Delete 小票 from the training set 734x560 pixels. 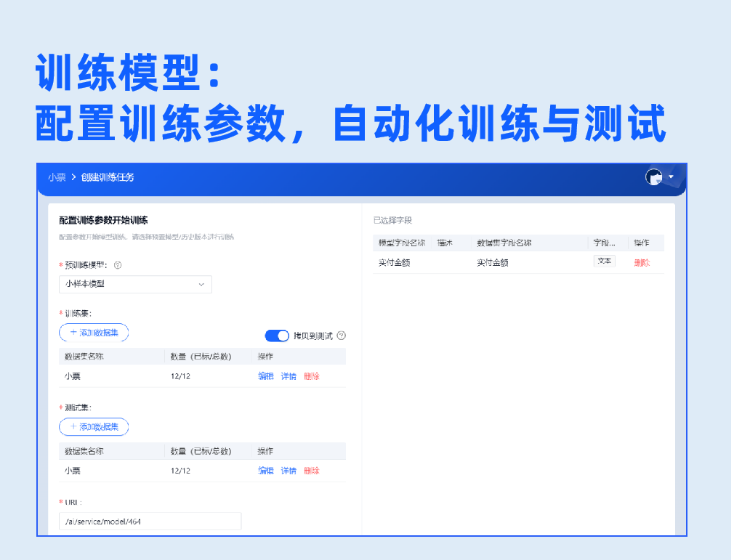click(x=311, y=376)
